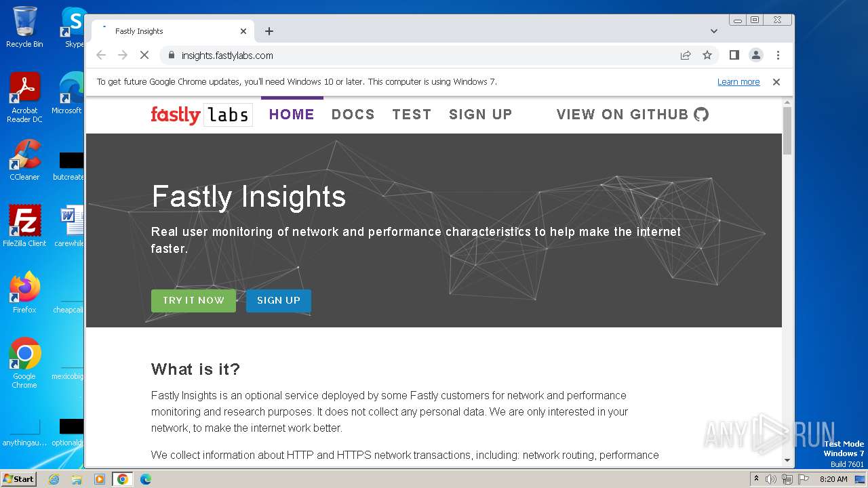Follow the Learn more link

point(738,82)
